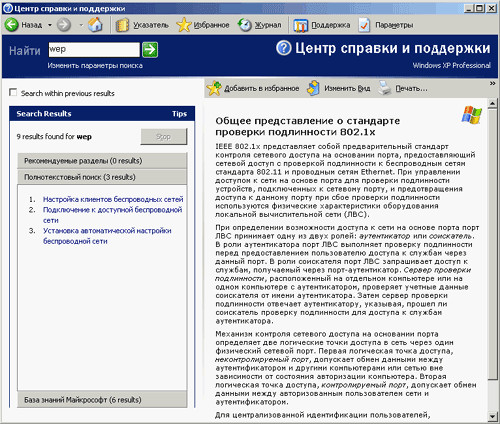
Task: Open the Forward button dropdown arrow
Action: click(81, 25)
